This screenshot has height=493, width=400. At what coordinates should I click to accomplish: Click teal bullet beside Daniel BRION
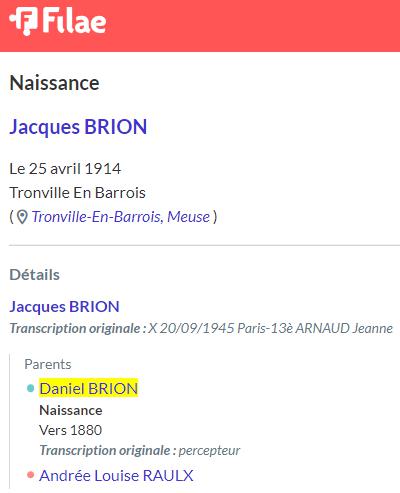click(x=30, y=388)
